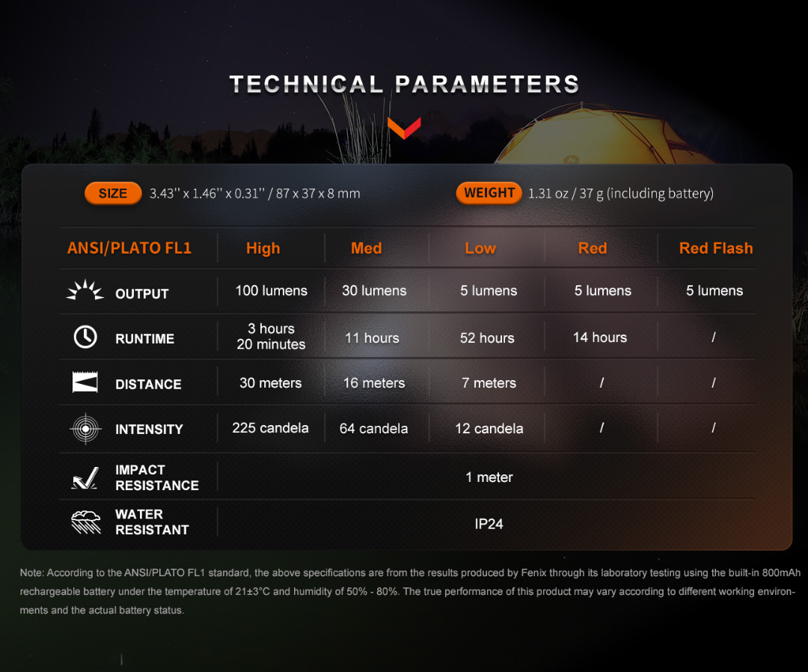The height and width of the screenshot is (672, 808).
Task: Click the '30 lumens' cell
Action: pos(374,290)
